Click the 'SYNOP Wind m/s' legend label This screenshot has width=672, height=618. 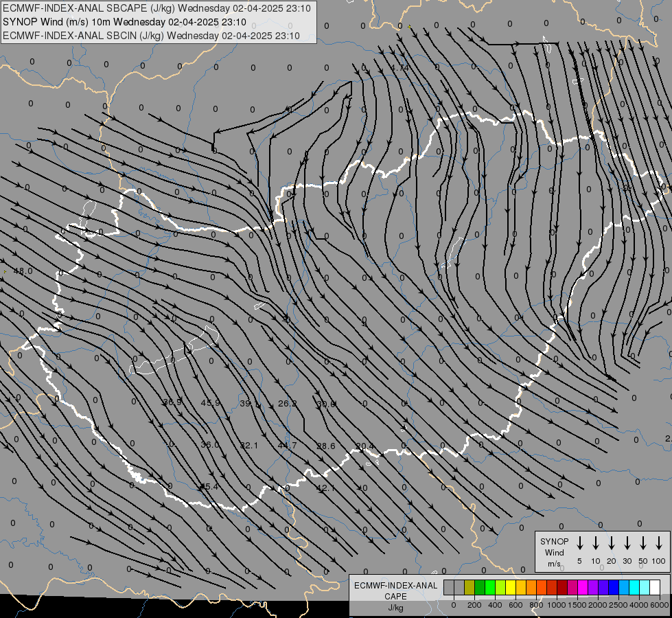(554, 552)
